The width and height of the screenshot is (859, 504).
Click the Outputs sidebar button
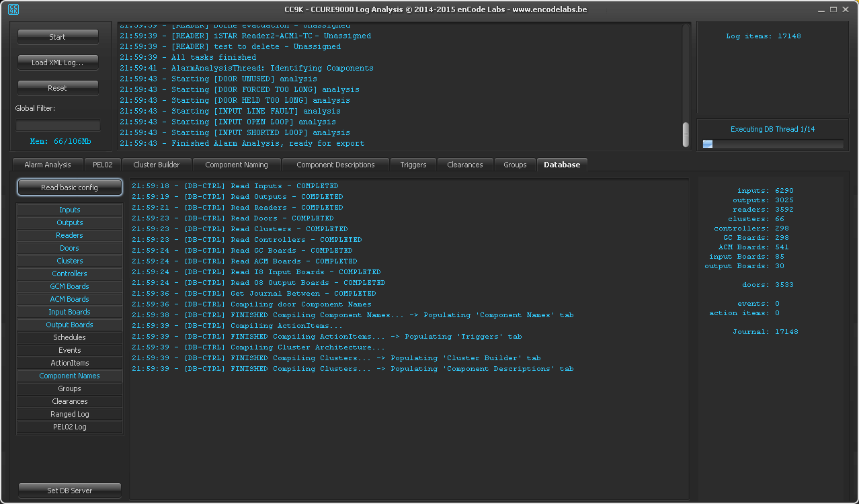[70, 222]
